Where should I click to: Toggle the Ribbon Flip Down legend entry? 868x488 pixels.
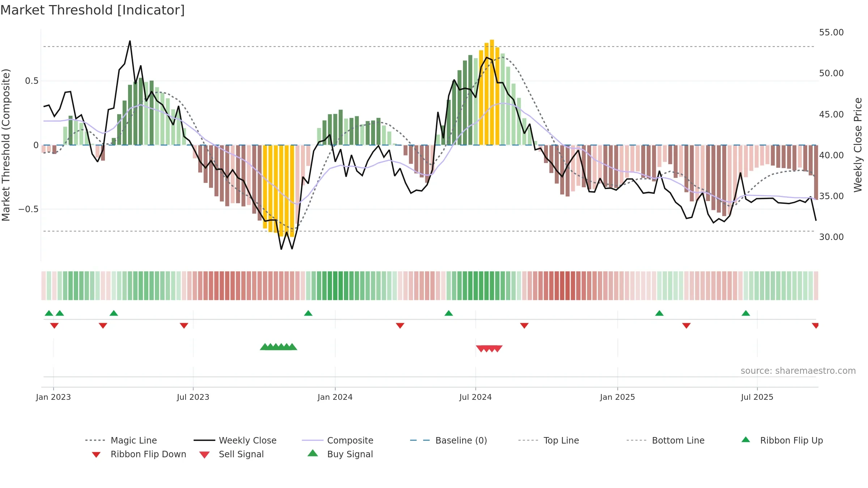139,454
